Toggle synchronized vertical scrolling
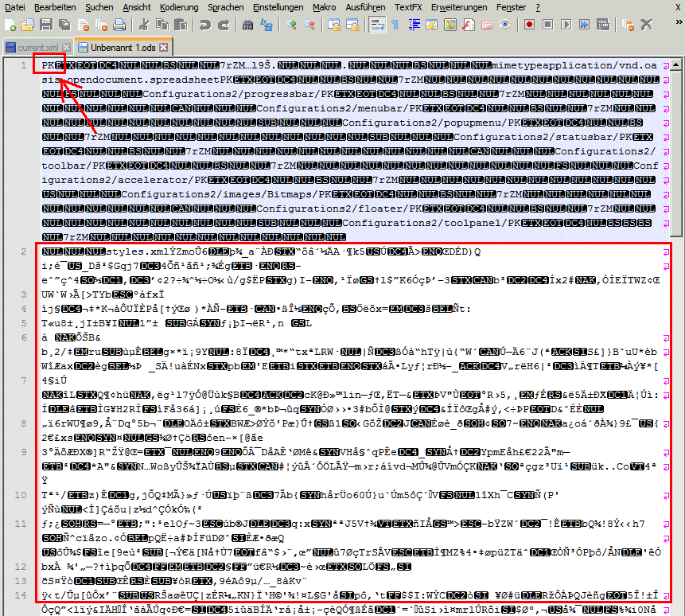The height and width of the screenshot is (616, 685). click(334, 25)
